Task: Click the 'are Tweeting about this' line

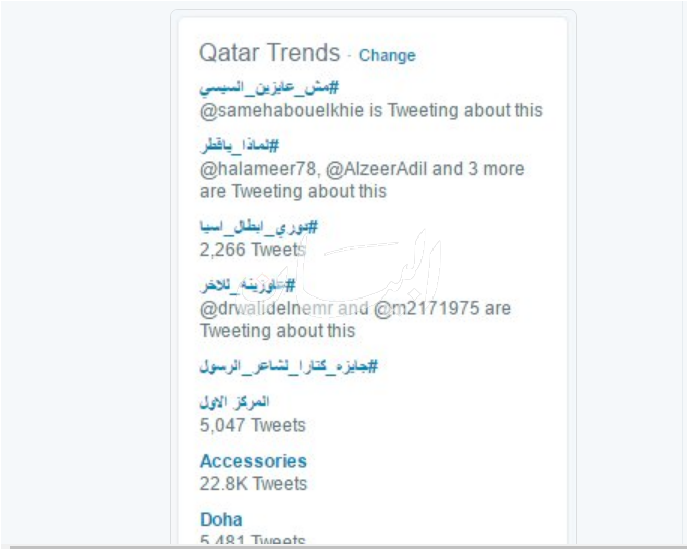Action: click(x=293, y=191)
